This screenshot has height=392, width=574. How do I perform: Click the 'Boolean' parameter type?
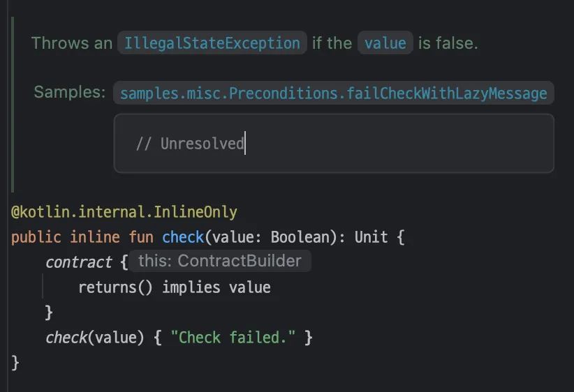(x=300, y=237)
